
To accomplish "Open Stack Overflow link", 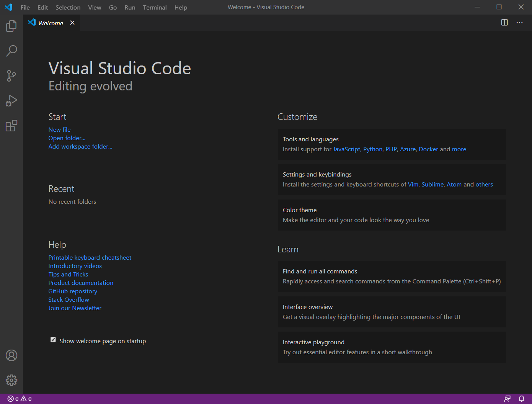I will click(x=69, y=300).
